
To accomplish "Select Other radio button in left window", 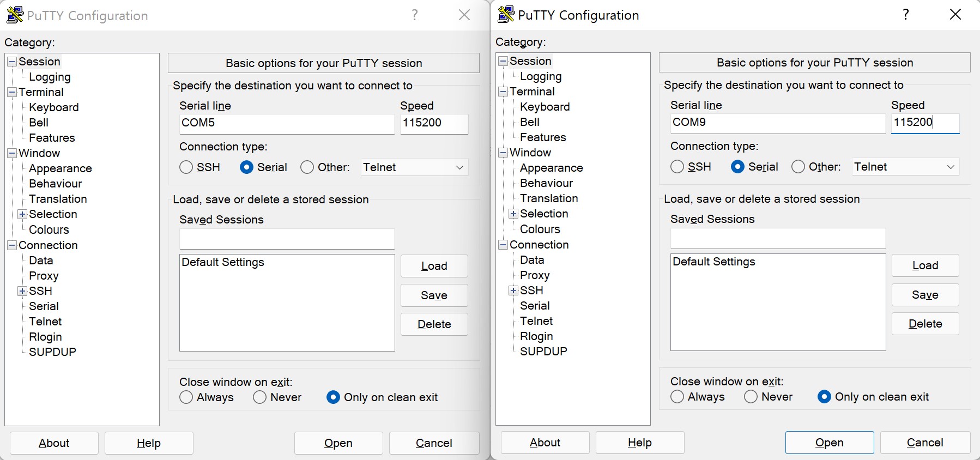I will tap(307, 167).
